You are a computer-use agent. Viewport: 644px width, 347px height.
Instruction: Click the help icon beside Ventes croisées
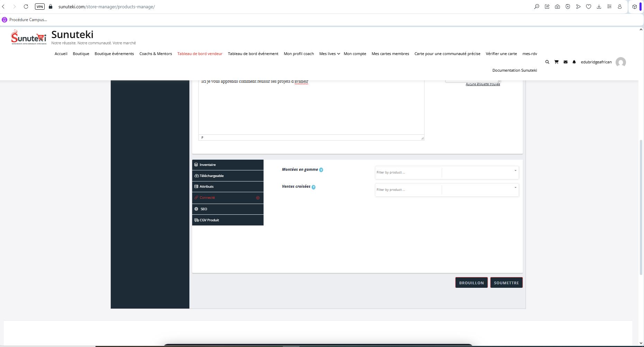click(x=313, y=187)
